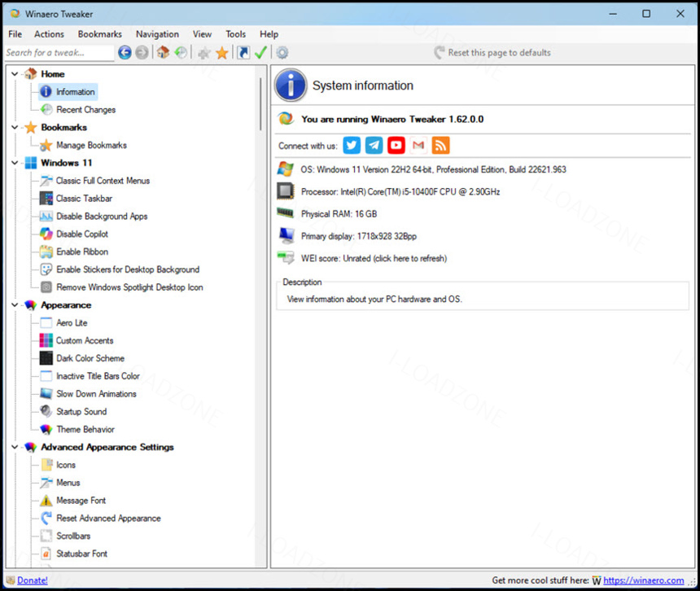Click Reset this page to defaults

click(x=492, y=53)
